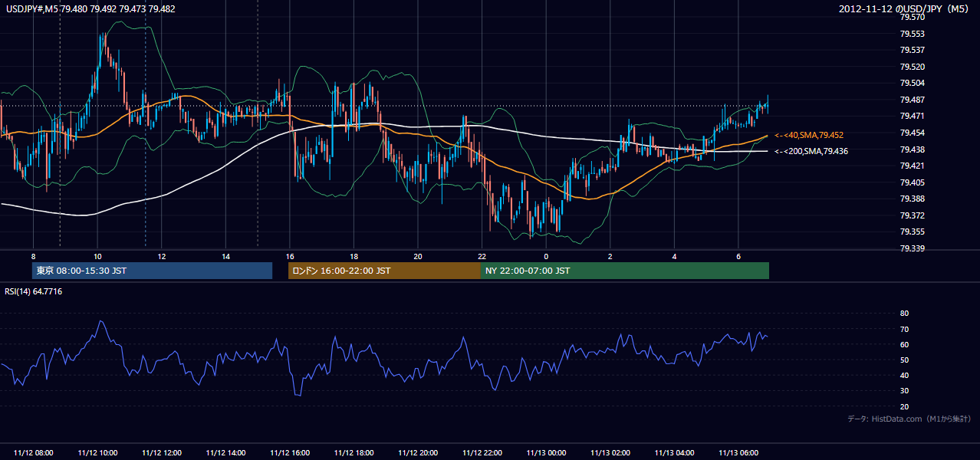Click price level 79.339 on the price axis

coord(912,248)
